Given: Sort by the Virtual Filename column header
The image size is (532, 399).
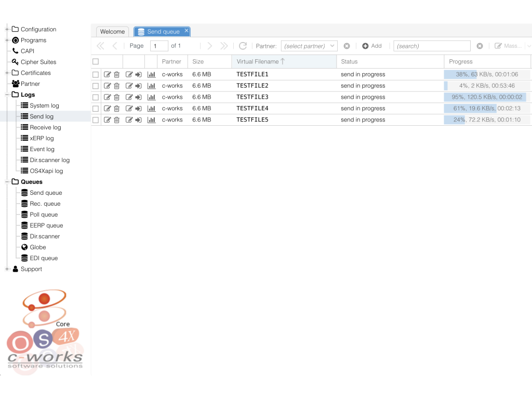Looking at the screenshot, I should coord(258,61).
